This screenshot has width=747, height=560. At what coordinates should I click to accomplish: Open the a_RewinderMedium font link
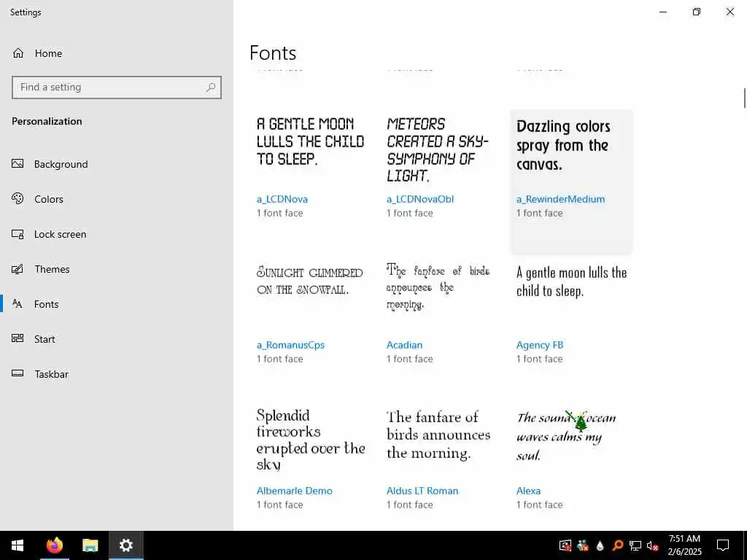point(561,199)
